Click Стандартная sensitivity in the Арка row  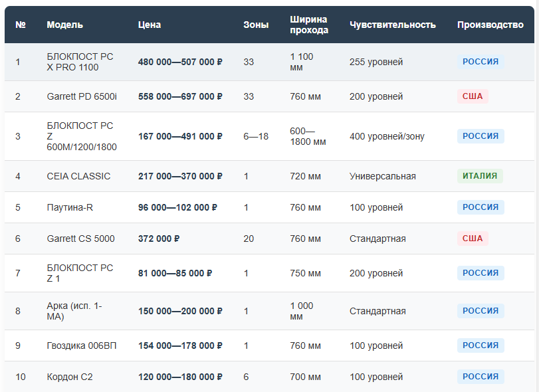(x=377, y=311)
